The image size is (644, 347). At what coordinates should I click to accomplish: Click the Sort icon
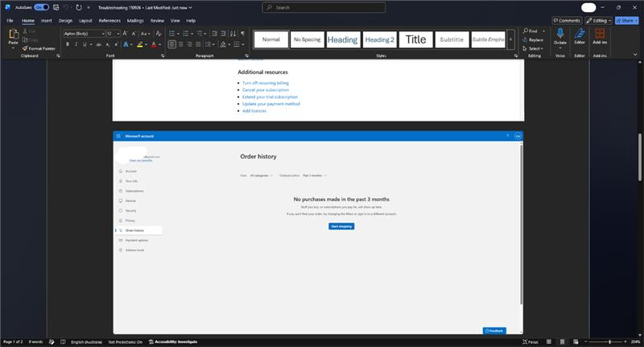point(233,34)
